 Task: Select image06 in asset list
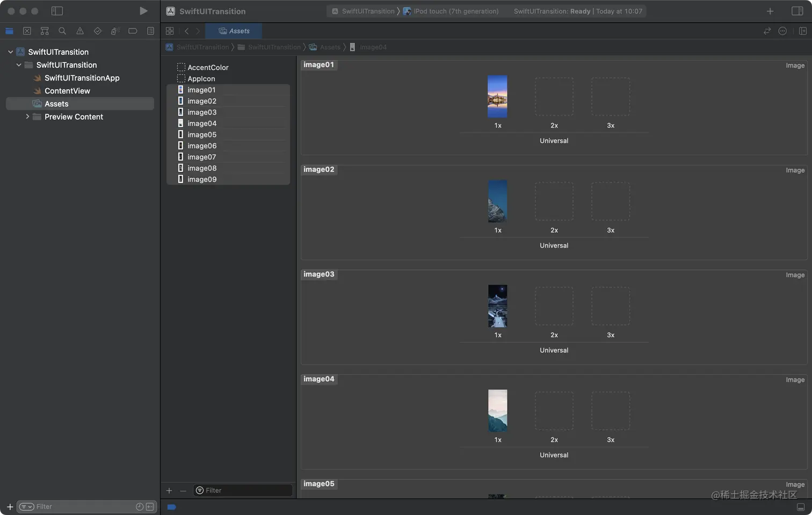[228, 146]
